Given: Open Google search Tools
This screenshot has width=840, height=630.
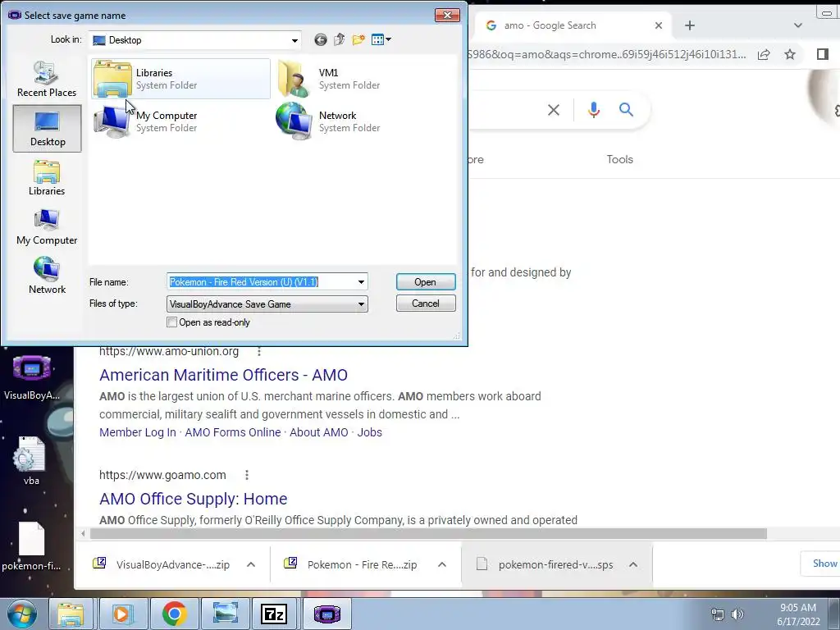Looking at the screenshot, I should tap(620, 159).
